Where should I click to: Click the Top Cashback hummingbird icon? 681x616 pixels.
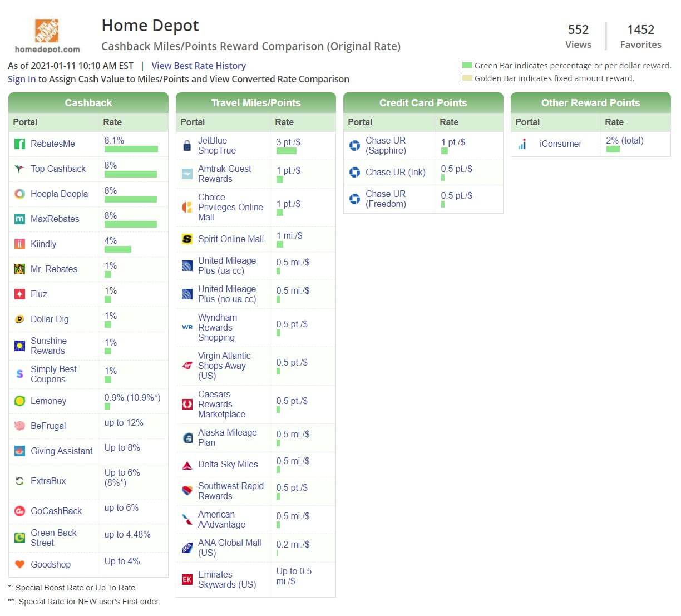(19, 169)
